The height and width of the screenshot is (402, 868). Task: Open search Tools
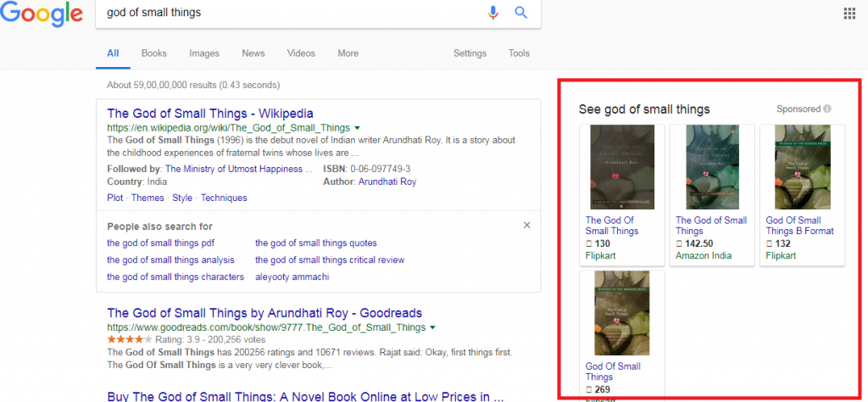(520, 53)
